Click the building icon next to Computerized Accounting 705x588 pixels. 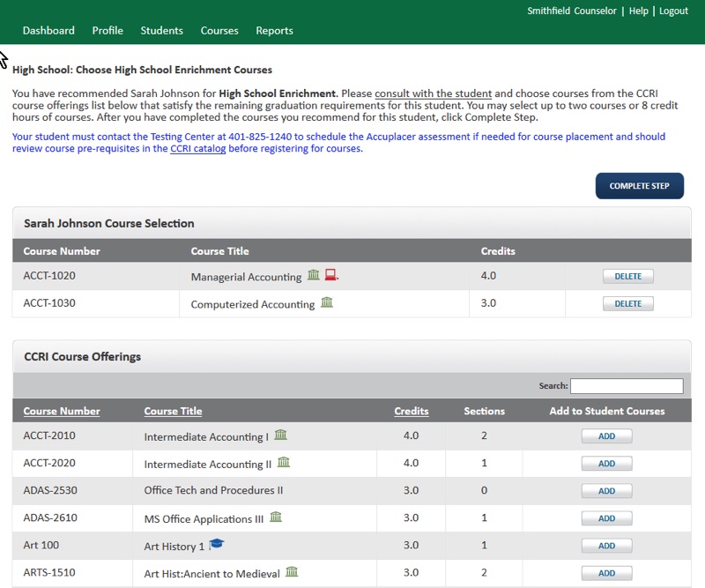327,303
